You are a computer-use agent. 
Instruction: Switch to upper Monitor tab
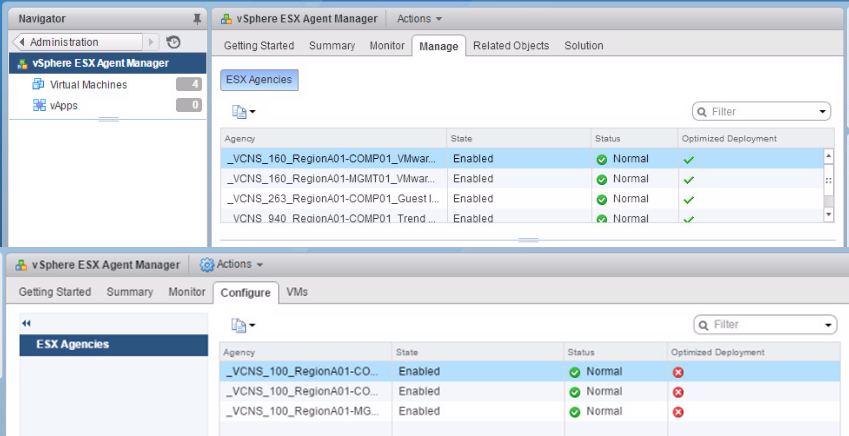[x=387, y=45]
